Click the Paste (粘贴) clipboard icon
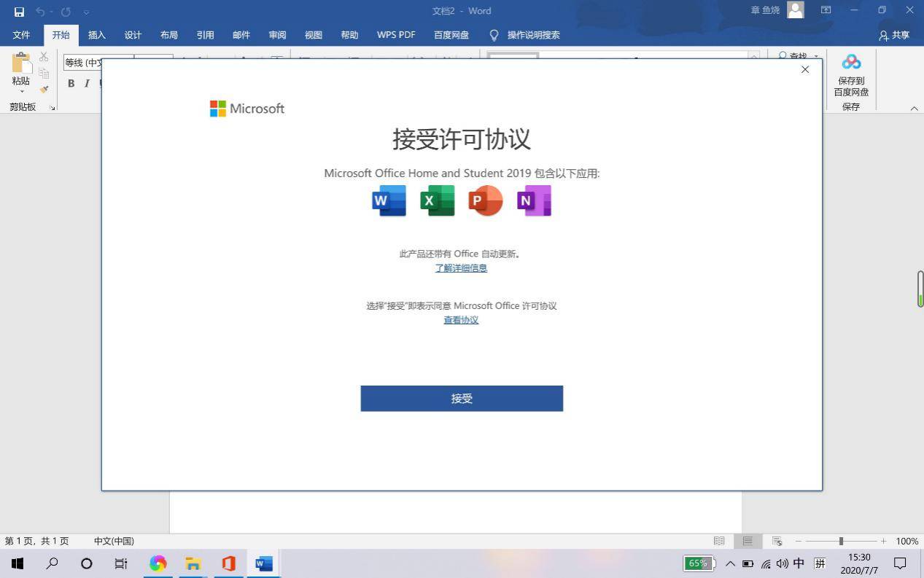The height and width of the screenshot is (578, 924). coord(21,63)
